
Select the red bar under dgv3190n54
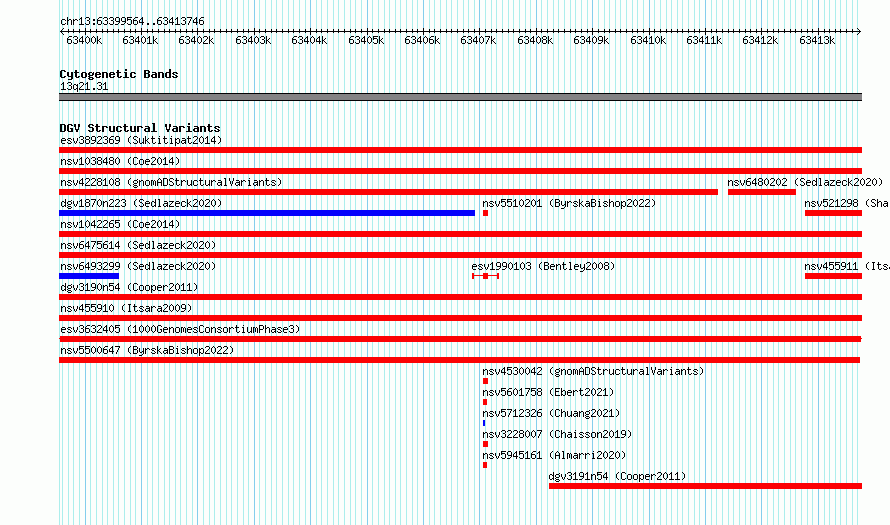point(460,297)
